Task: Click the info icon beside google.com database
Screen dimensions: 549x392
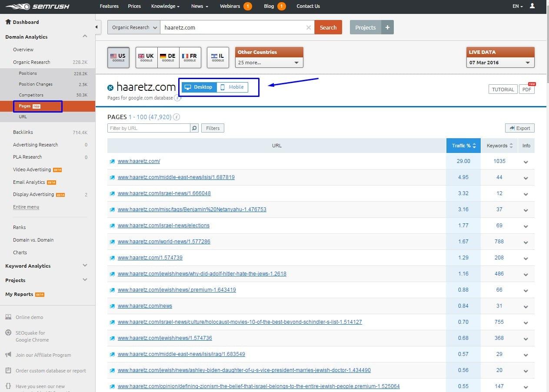Action: (177, 98)
